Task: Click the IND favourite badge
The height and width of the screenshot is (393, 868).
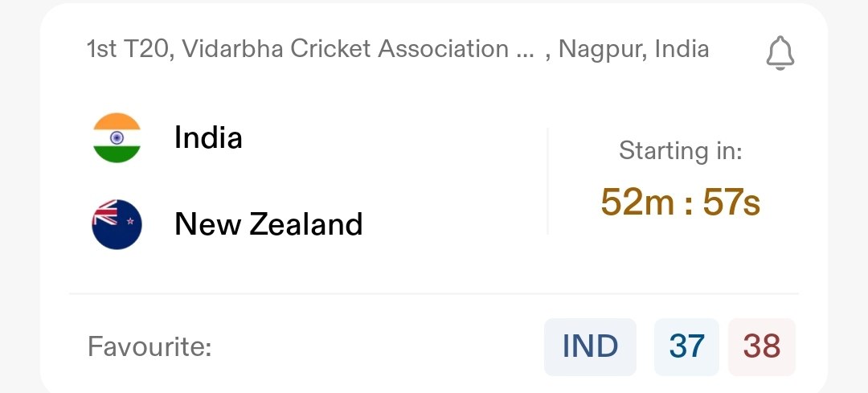Action: point(590,347)
